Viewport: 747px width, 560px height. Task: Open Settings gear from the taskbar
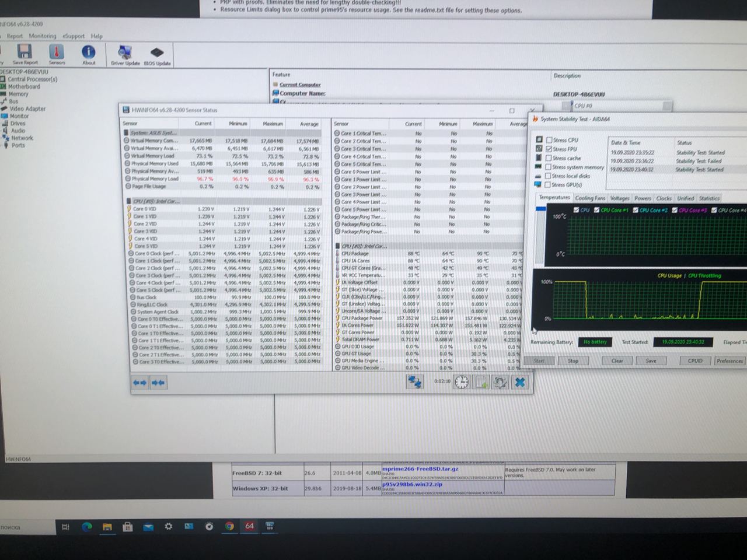pos(168,526)
